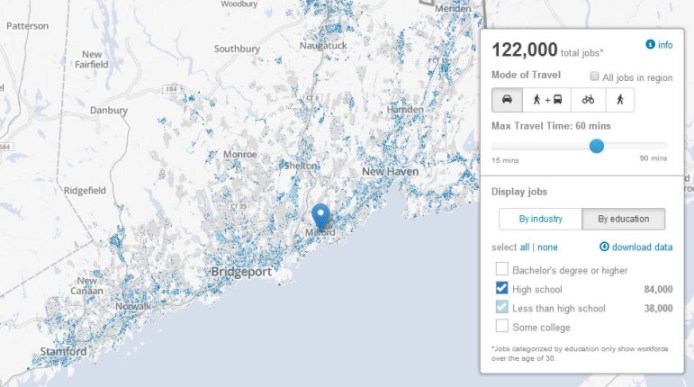
Task: Click the Max Travel Time slider handle
Action: tap(597, 146)
